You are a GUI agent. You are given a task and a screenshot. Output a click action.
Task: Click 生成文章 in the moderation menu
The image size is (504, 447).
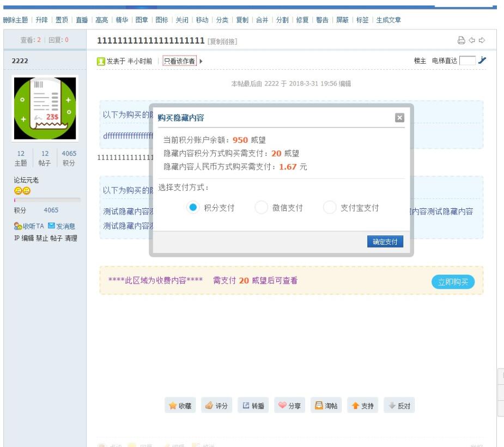point(388,20)
